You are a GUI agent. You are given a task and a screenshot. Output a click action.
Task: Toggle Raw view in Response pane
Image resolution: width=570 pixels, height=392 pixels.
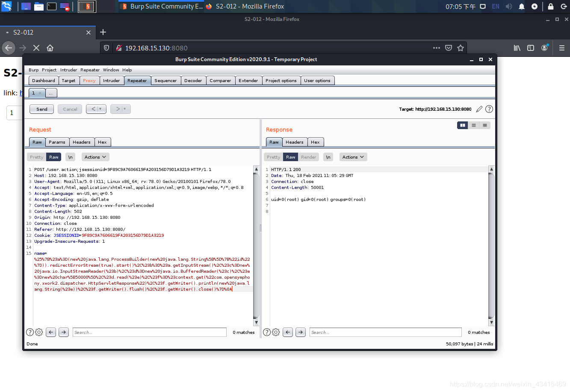click(291, 157)
